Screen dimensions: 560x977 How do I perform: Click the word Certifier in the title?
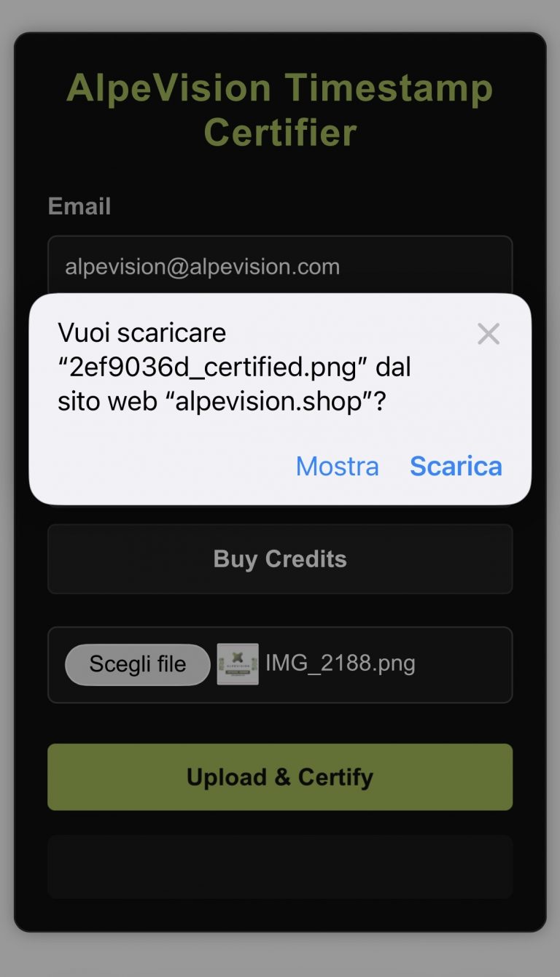(280, 133)
